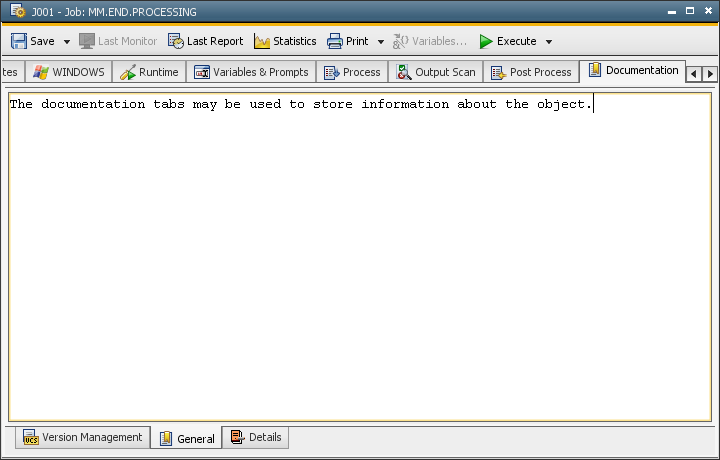The image size is (720, 460).
Task: Close the J001 job window
Action: pos(708,11)
